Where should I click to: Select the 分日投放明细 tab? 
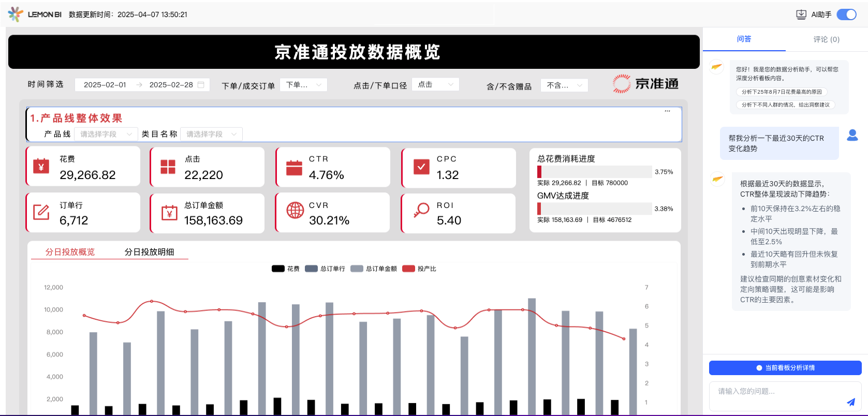149,252
